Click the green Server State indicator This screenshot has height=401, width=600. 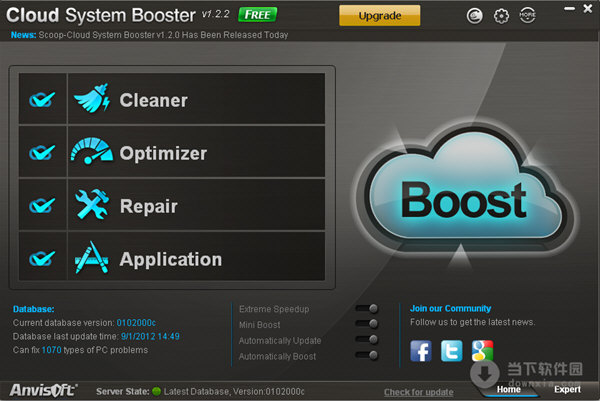click(156, 391)
